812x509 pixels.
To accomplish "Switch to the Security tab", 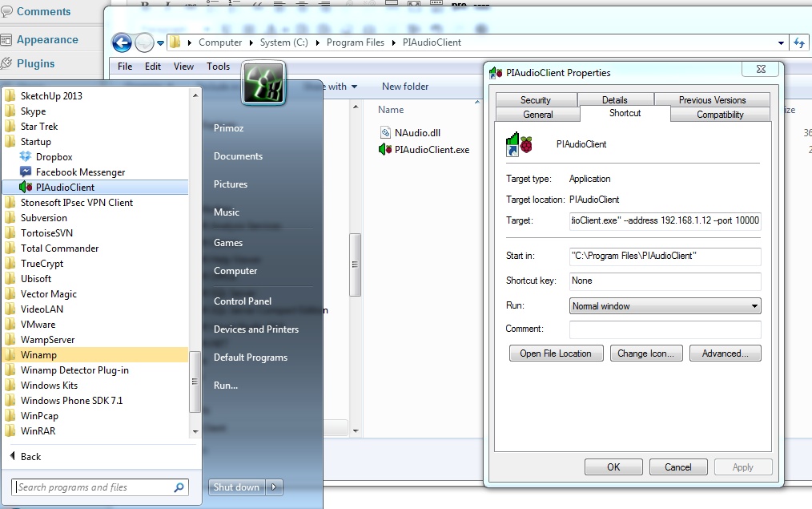I will point(536,99).
